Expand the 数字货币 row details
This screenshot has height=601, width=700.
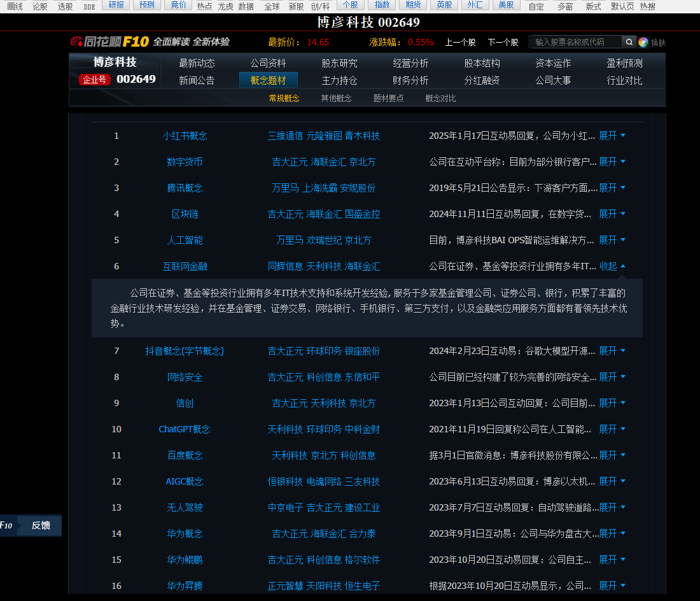tap(612, 162)
